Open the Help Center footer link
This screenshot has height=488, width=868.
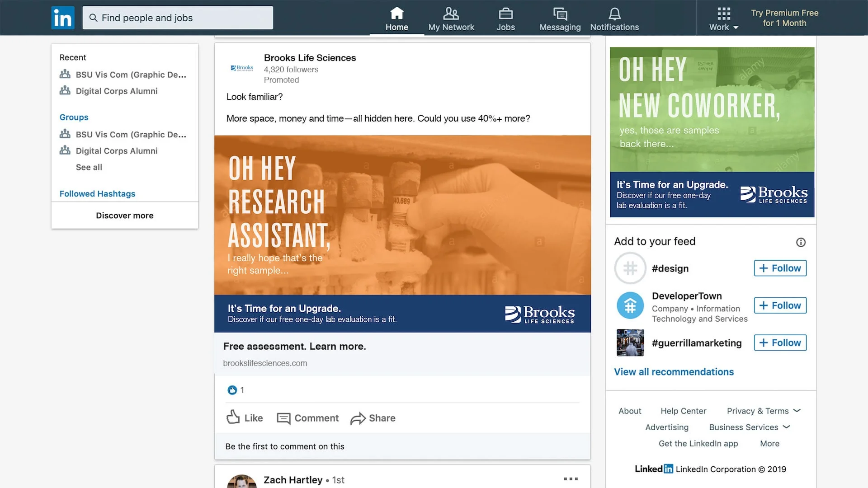pos(683,411)
